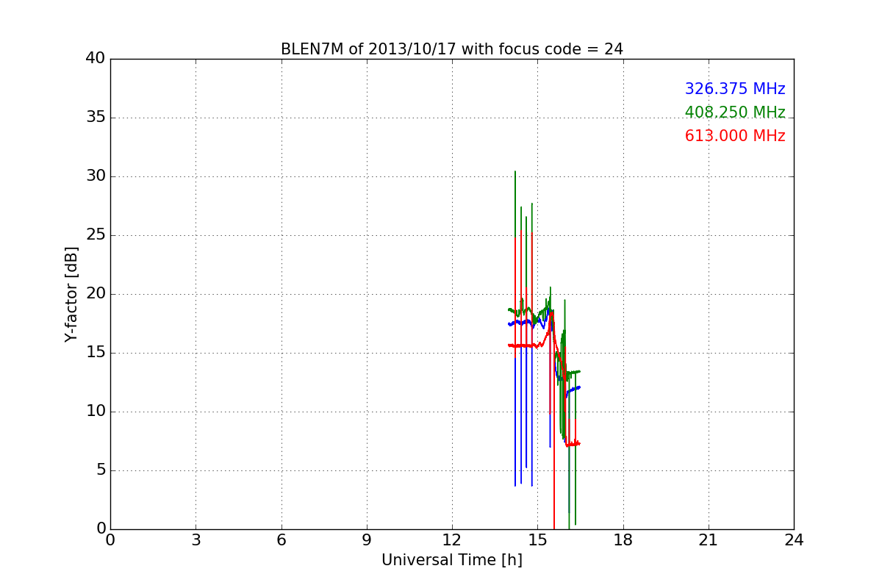Click y-axis tick label '20'
This screenshot has width=882, height=588.
95,293
